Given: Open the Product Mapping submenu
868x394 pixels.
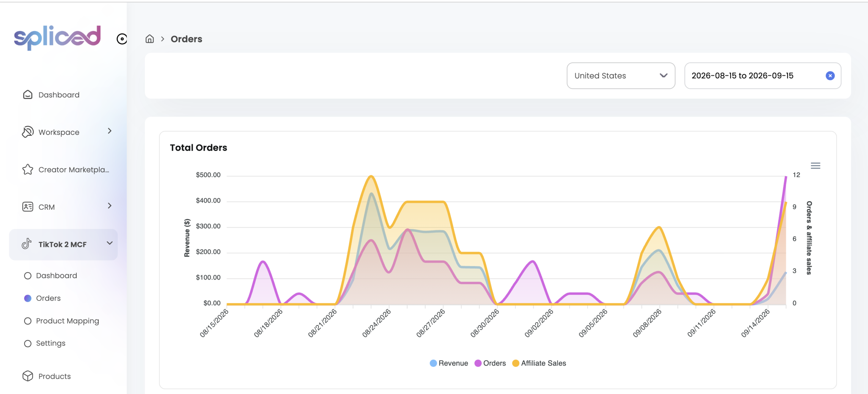Looking at the screenshot, I should 67,321.
